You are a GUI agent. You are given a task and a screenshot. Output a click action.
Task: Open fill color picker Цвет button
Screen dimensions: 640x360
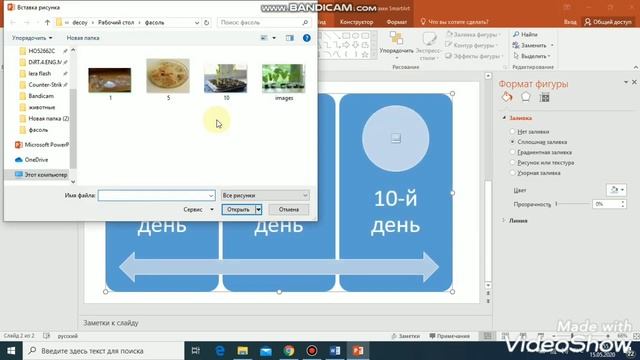click(616, 190)
